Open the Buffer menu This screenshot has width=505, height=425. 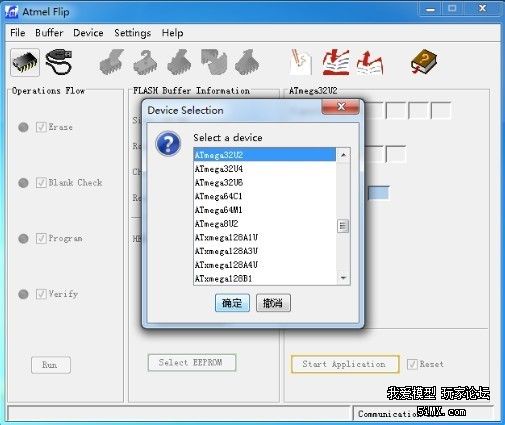click(x=49, y=33)
